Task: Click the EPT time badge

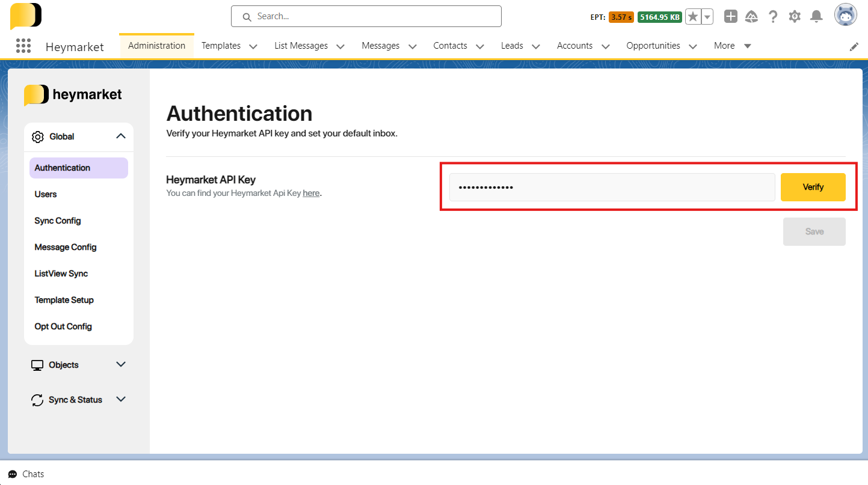Action: point(621,17)
